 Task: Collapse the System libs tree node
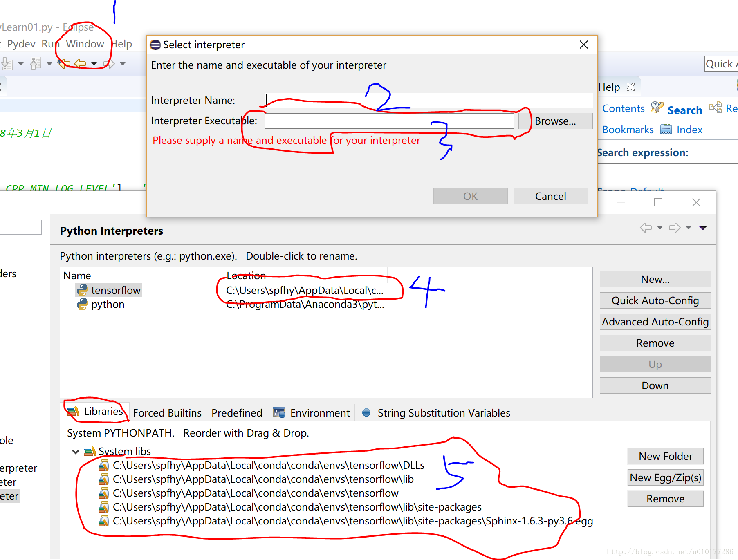pyautogui.click(x=76, y=452)
